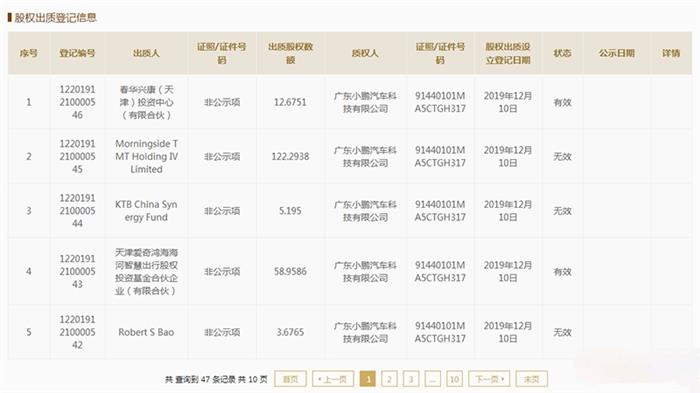Select the KTB China Synergy Fund cell
700x393 pixels.
[x=146, y=211]
